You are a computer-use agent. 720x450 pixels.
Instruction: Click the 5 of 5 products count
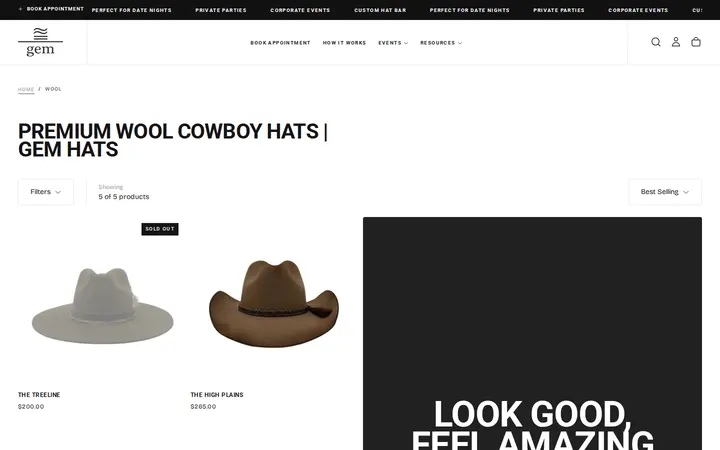pos(124,197)
